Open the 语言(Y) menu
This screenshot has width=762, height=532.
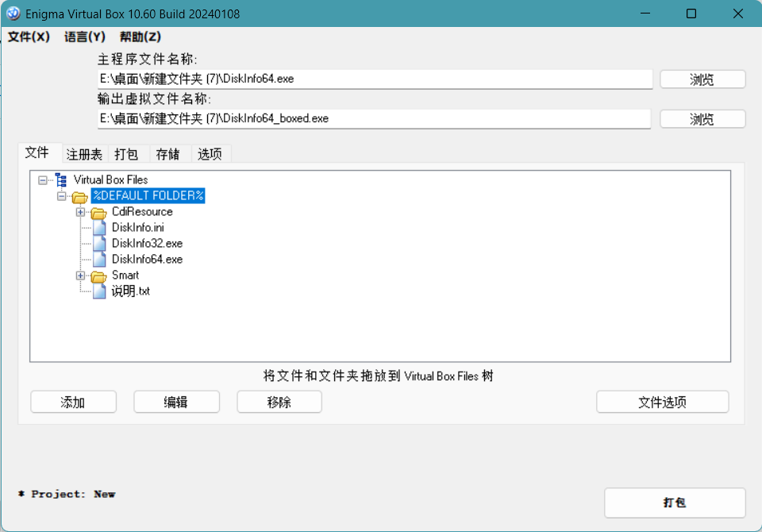85,37
